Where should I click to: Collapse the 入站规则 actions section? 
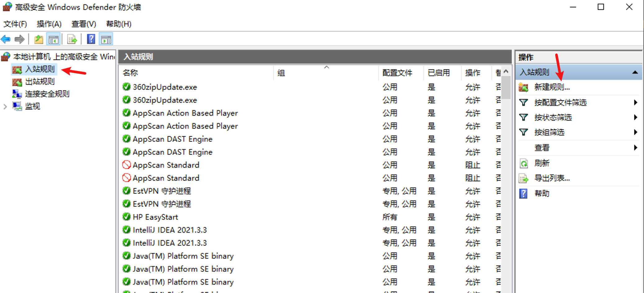(x=635, y=72)
